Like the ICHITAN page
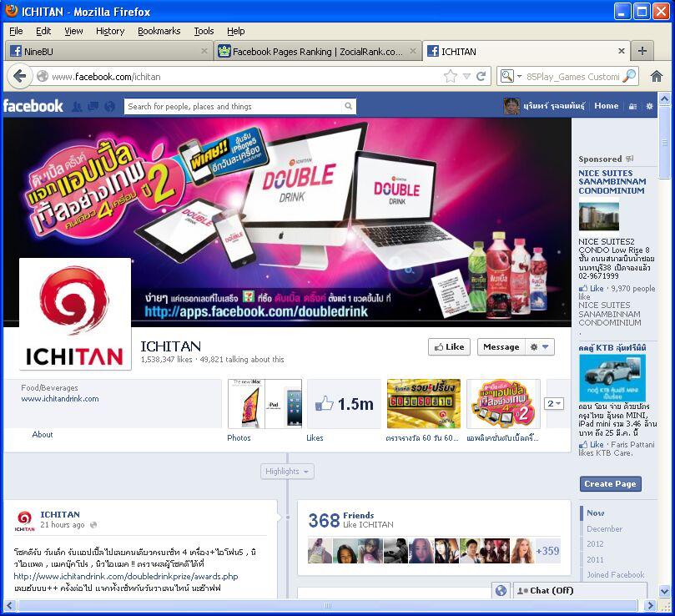 click(x=449, y=346)
